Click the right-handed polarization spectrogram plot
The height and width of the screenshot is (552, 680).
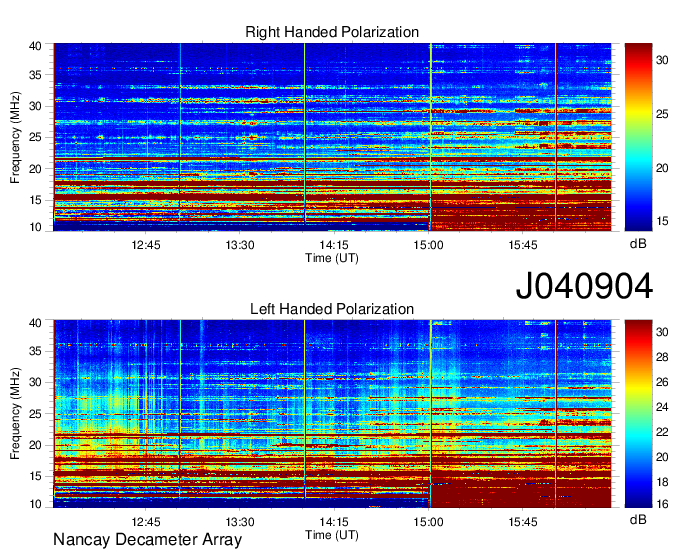332,137
